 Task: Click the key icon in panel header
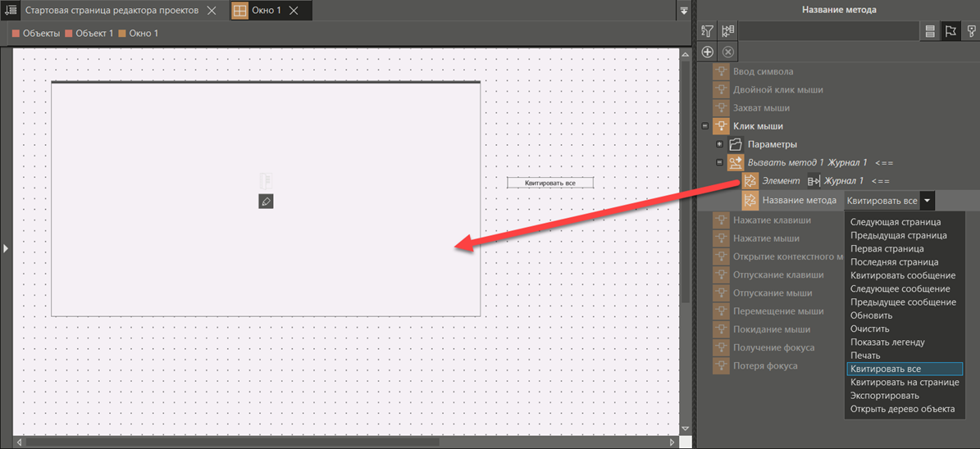click(970, 31)
